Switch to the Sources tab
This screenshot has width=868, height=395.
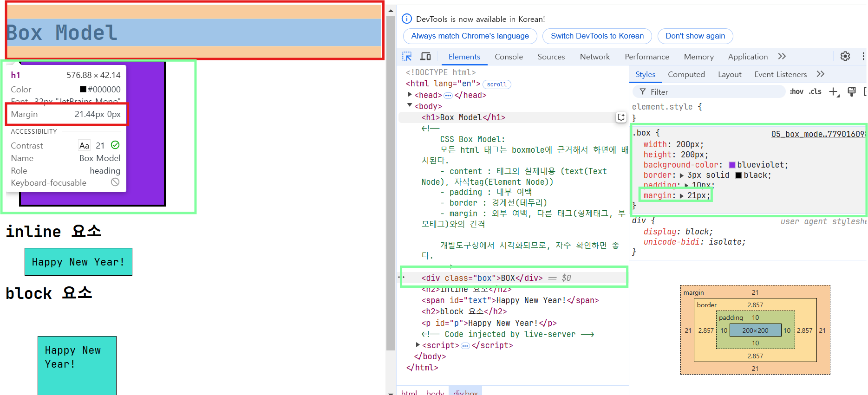[x=551, y=57]
